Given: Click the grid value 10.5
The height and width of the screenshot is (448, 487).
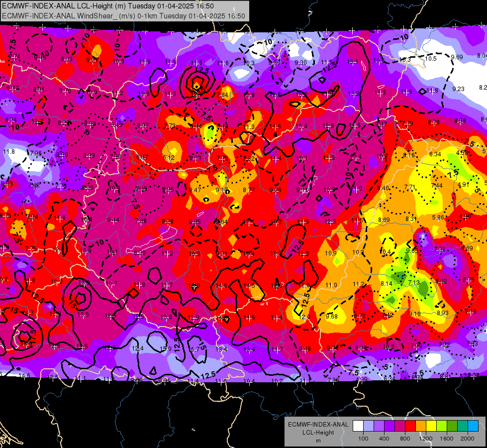Looking at the screenshot, I should click(x=430, y=58).
